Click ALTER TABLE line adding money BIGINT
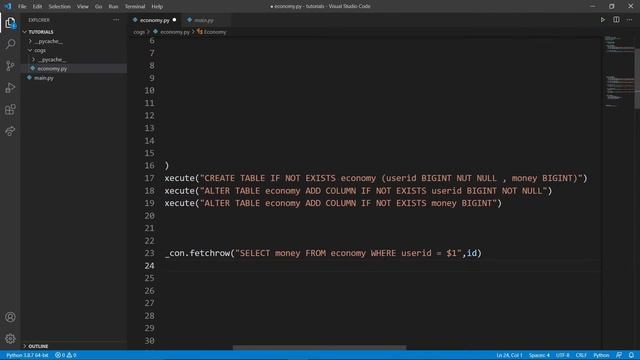The image size is (640, 360). (333, 203)
